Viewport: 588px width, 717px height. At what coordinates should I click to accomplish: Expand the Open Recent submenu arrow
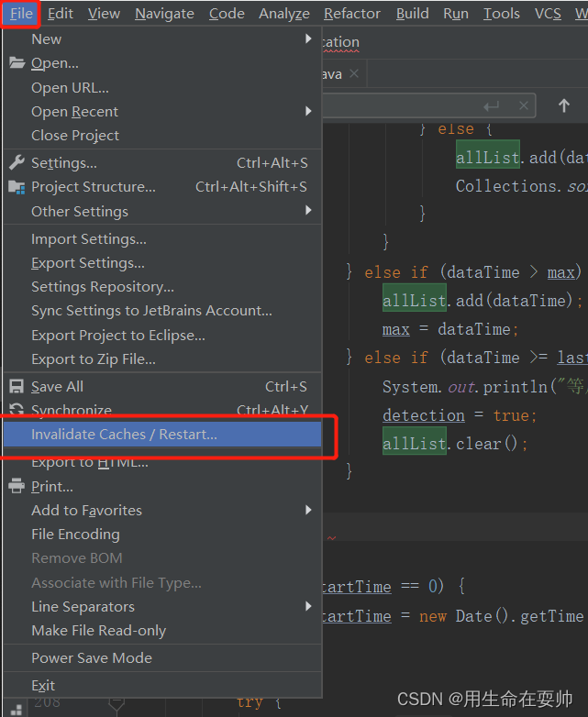pyautogui.click(x=308, y=111)
